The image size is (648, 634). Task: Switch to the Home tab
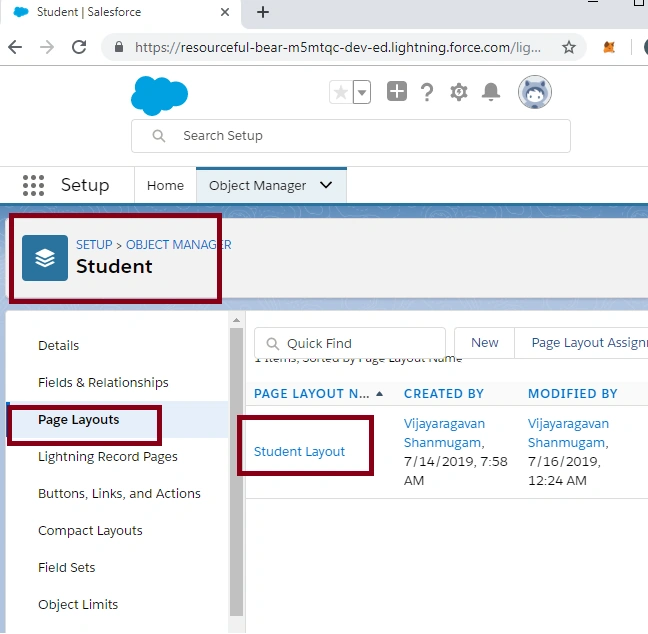[165, 186]
